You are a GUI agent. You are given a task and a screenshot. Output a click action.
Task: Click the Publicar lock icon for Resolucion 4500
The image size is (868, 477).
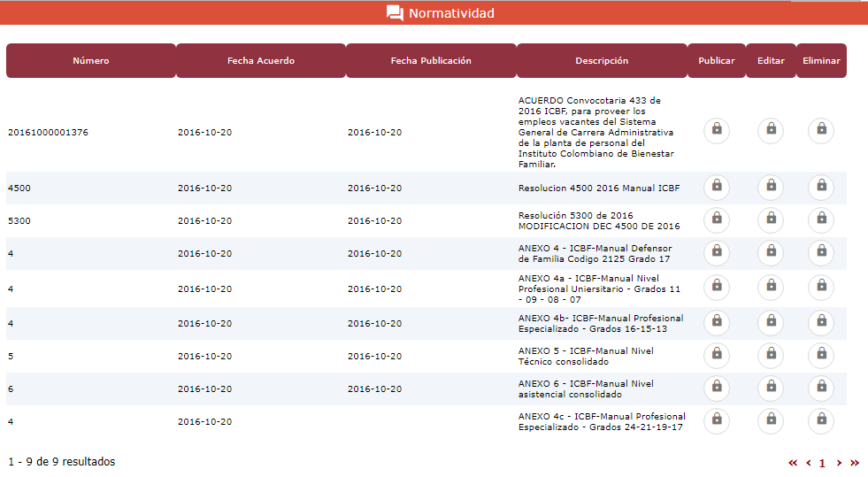pos(717,188)
